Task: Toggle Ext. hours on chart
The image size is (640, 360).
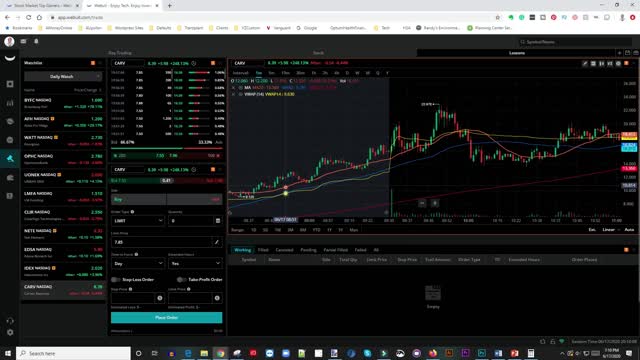Action: pos(592,230)
